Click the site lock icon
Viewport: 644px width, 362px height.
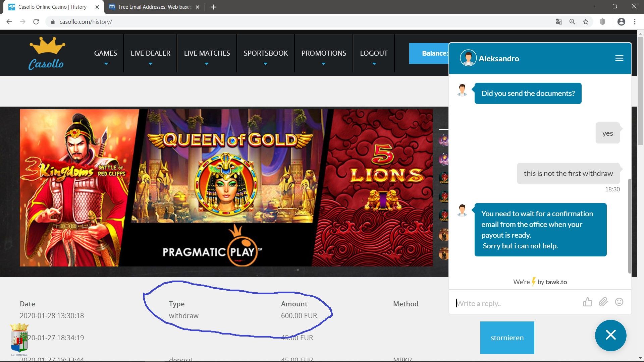(53, 22)
